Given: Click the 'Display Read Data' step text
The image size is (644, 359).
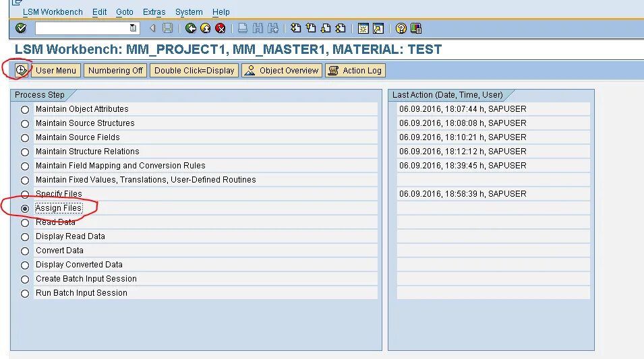Looking at the screenshot, I should [x=70, y=236].
